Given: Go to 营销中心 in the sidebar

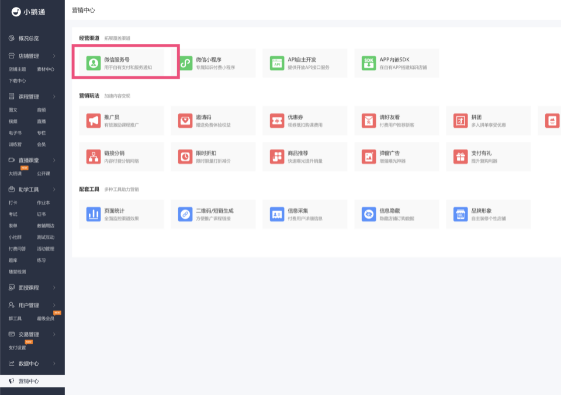Looking at the screenshot, I should 32,381.
